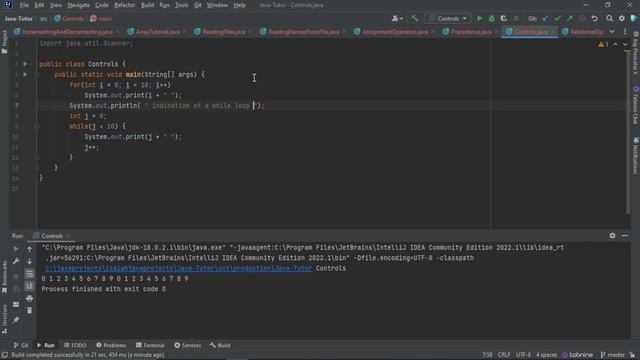Open the TODO tool window
This screenshot has width=640, height=360.
coord(76,345)
